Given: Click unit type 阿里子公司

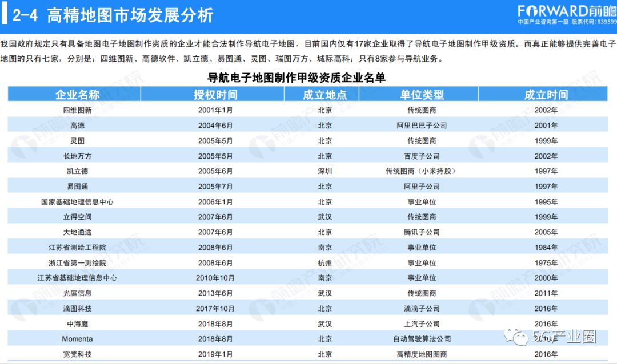Looking at the screenshot, I should point(422,187).
